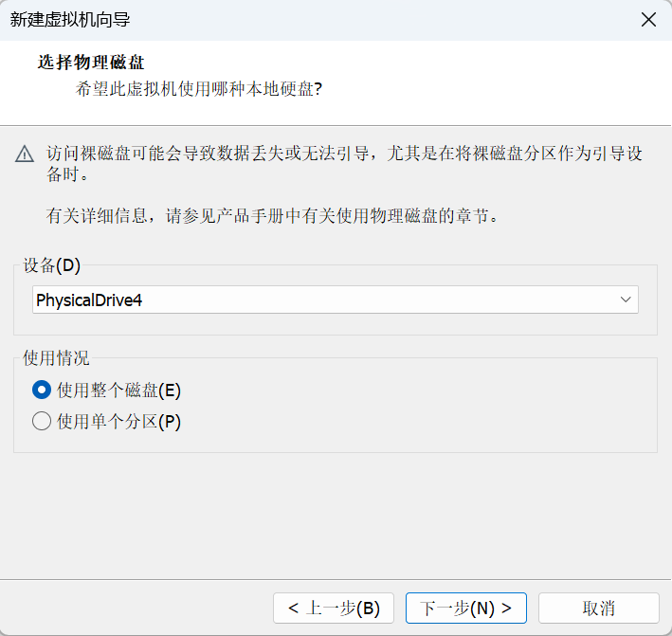The width and height of the screenshot is (672, 636).
Task: Expand the device list chevron arrow
Action: click(x=626, y=300)
